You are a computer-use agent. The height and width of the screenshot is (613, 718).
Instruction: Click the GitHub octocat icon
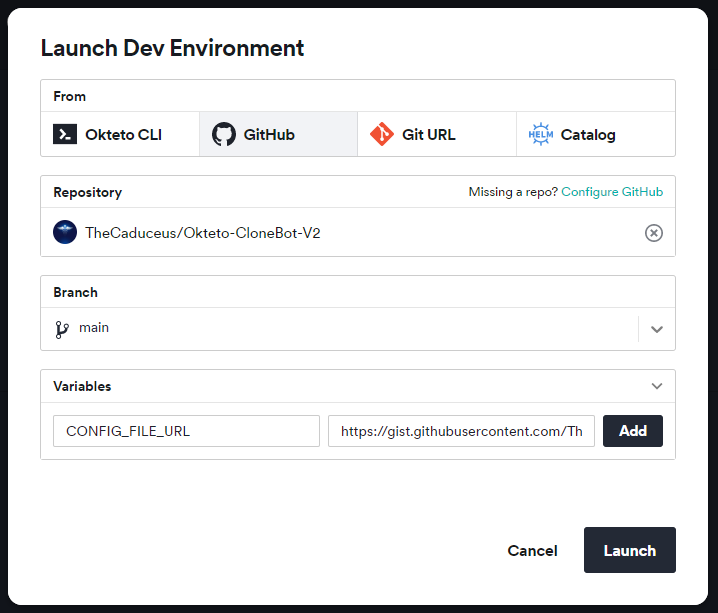(x=224, y=135)
